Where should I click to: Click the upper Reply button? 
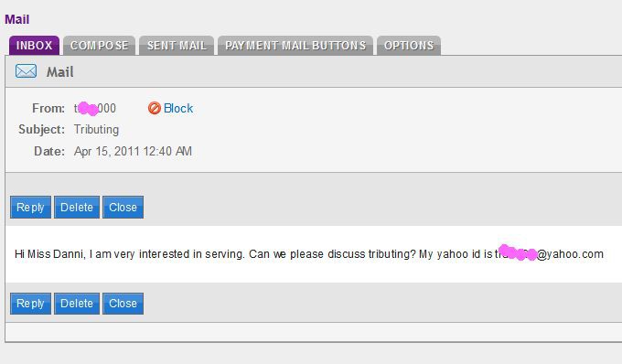tap(30, 207)
